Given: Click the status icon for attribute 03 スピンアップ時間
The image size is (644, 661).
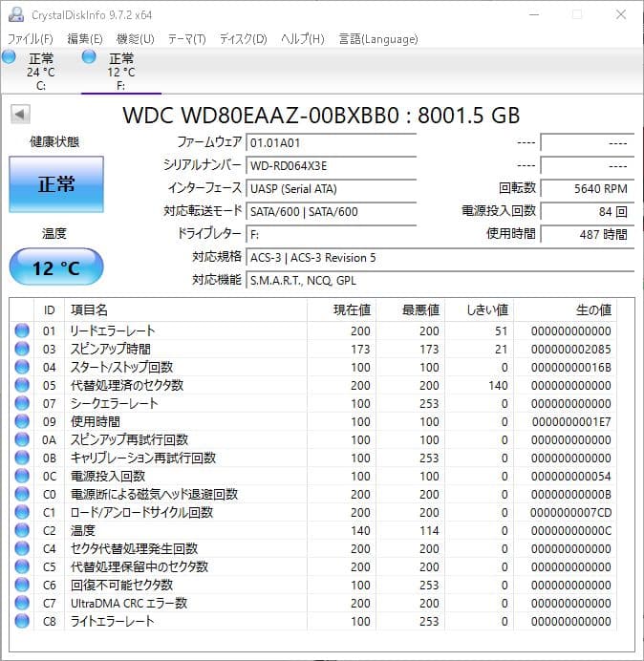Looking at the screenshot, I should click(22, 349).
